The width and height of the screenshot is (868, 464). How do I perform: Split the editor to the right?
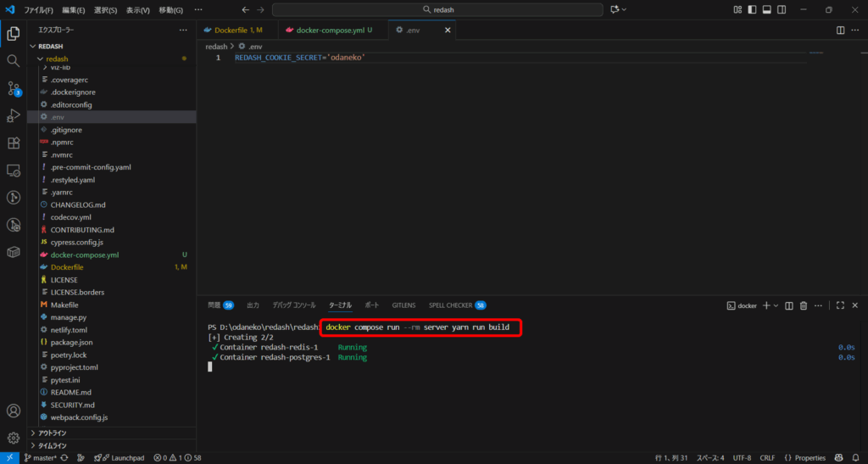point(840,30)
